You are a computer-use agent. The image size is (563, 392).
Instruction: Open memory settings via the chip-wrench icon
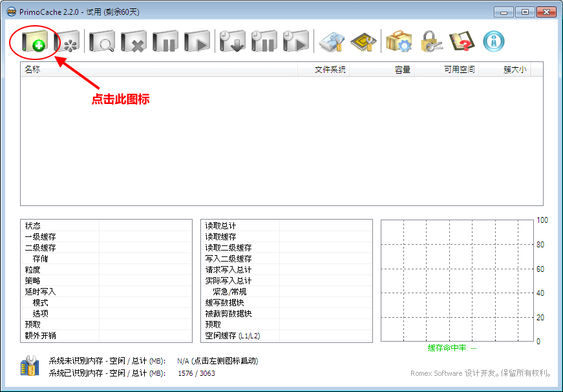(x=363, y=40)
